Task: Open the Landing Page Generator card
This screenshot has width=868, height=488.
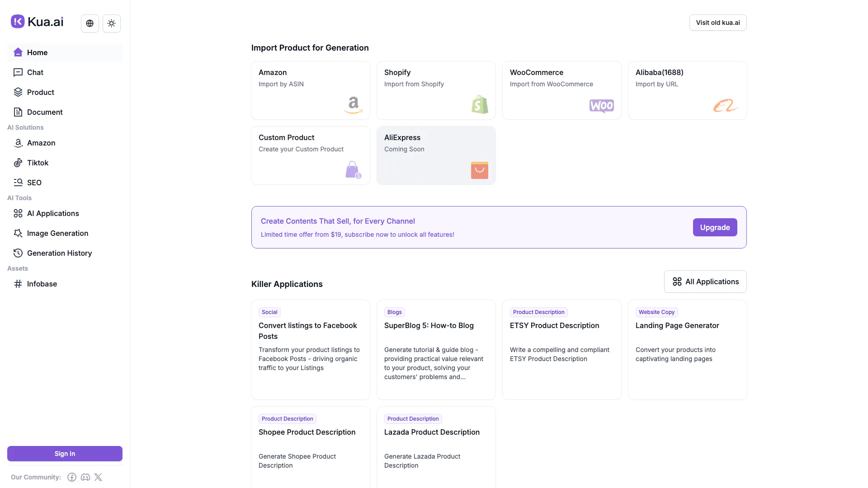Action: (x=687, y=349)
